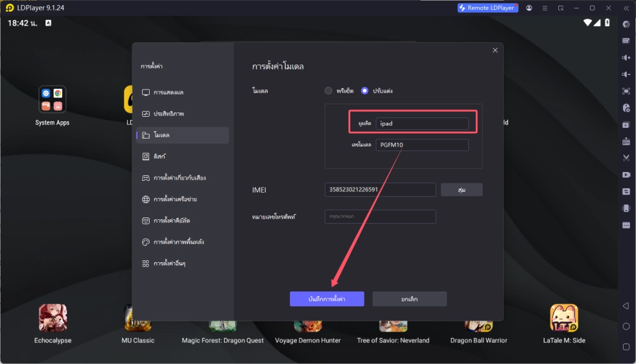This screenshot has width=636, height=364.
Task: Click the volume up icon
Action: coord(626,58)
